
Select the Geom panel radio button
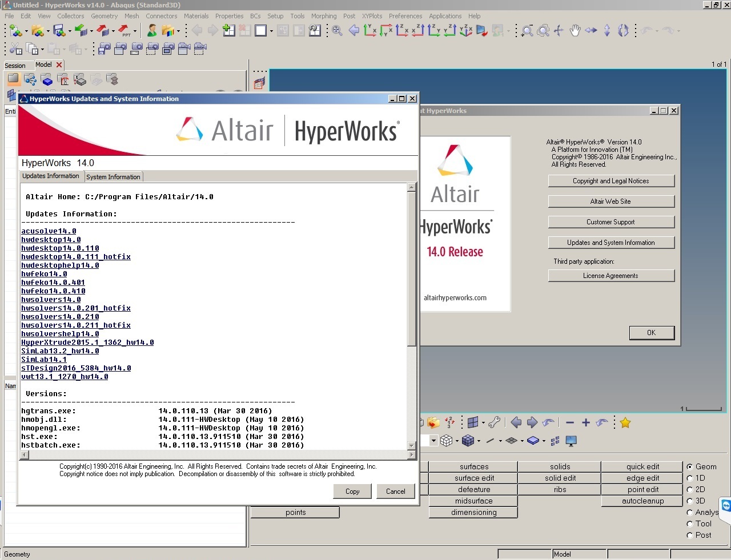pyautogui.click(x=690, y=466)
